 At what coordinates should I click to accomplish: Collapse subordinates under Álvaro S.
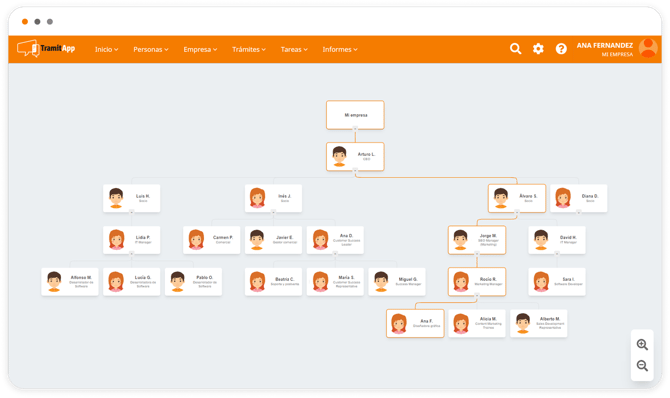[517, 212]
